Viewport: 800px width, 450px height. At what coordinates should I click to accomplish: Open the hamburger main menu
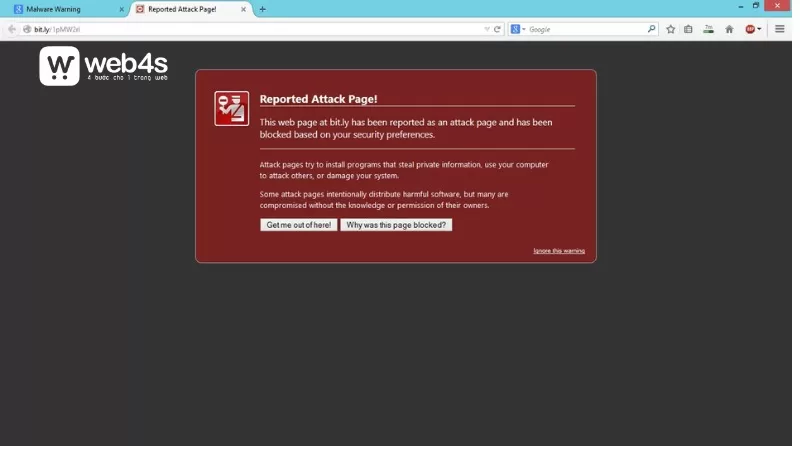(780, 29)
